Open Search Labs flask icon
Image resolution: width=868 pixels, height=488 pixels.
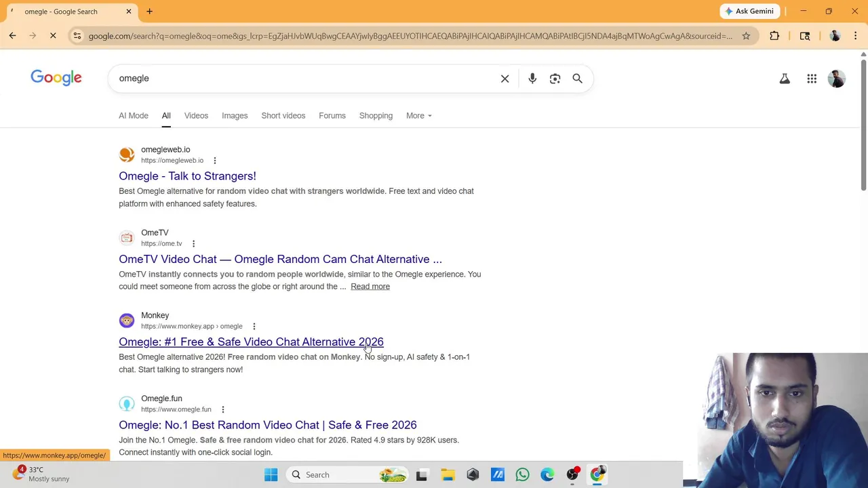(785, 79)
